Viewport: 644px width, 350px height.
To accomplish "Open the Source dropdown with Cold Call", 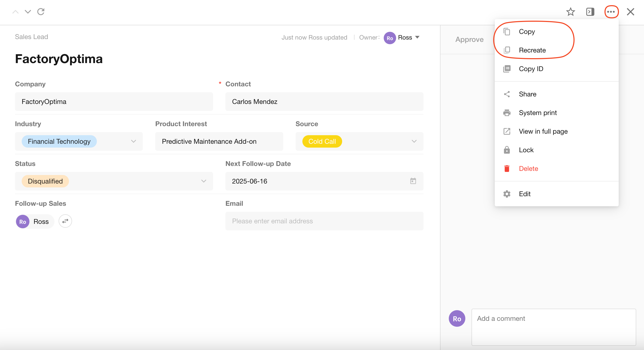I will pos(414,141).
